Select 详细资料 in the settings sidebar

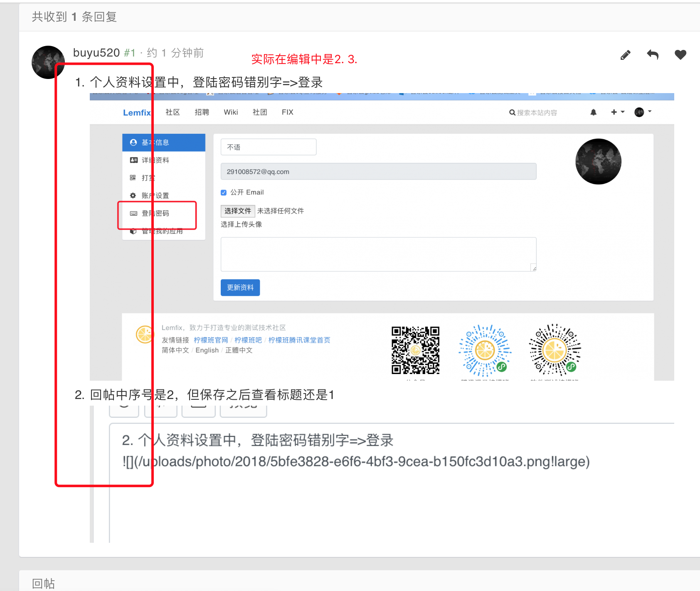pos(155,160)
